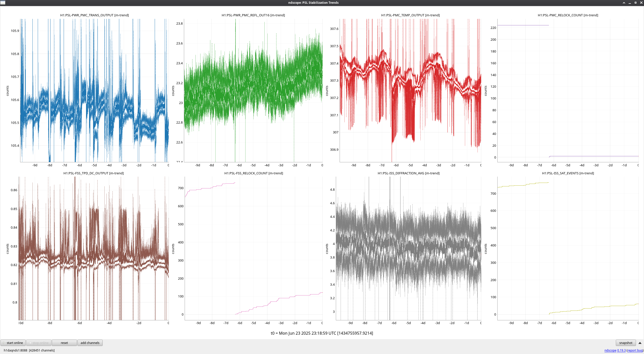Click the shade window arrow in title bar

click(624, 3)
